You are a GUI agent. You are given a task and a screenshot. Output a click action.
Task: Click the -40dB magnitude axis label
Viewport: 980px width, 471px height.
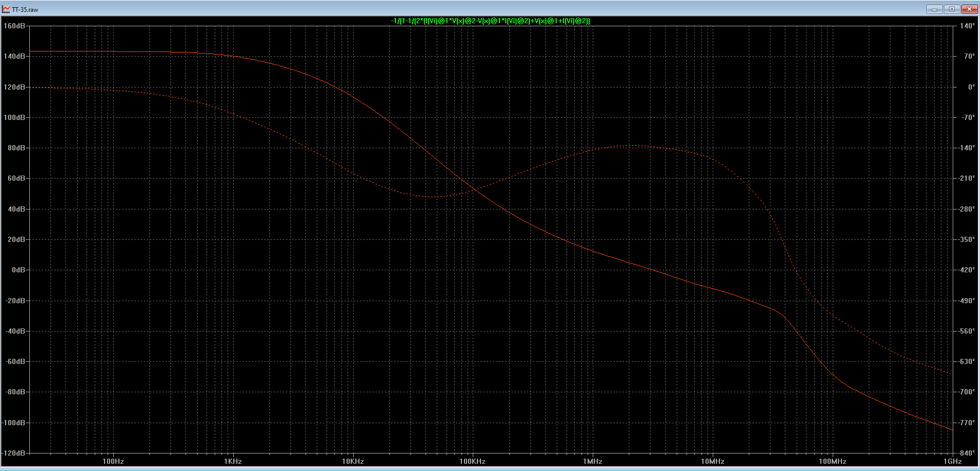click(15, 331)
